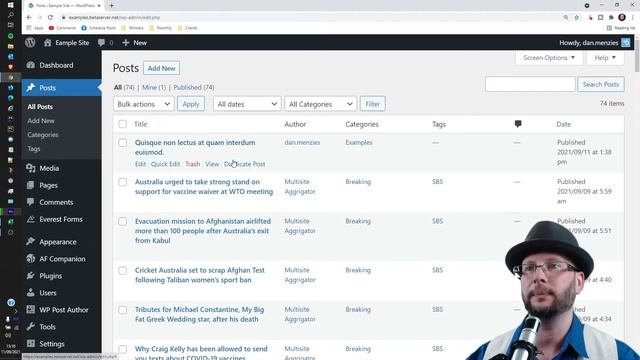Check the Cricket Australia Afghan Test post
The height and width of the screenshot is (360, 640).
[122, 271]
